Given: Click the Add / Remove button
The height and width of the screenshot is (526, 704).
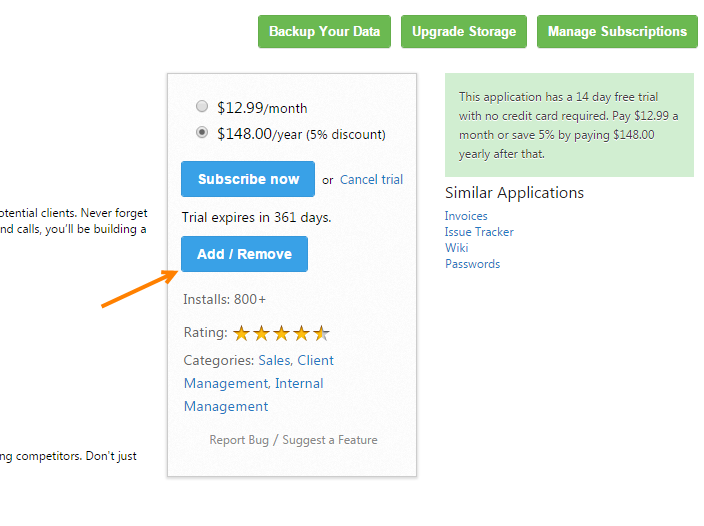Looking at the screenshot, I should click(244, 254).
